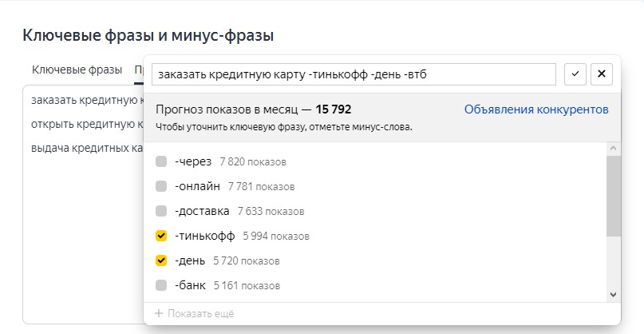Cancel editing with the X icon

(602, 74)
